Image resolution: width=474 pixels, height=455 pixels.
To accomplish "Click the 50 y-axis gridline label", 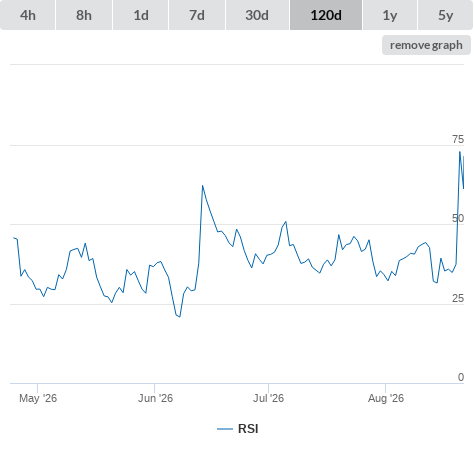I will click(458, 218).
